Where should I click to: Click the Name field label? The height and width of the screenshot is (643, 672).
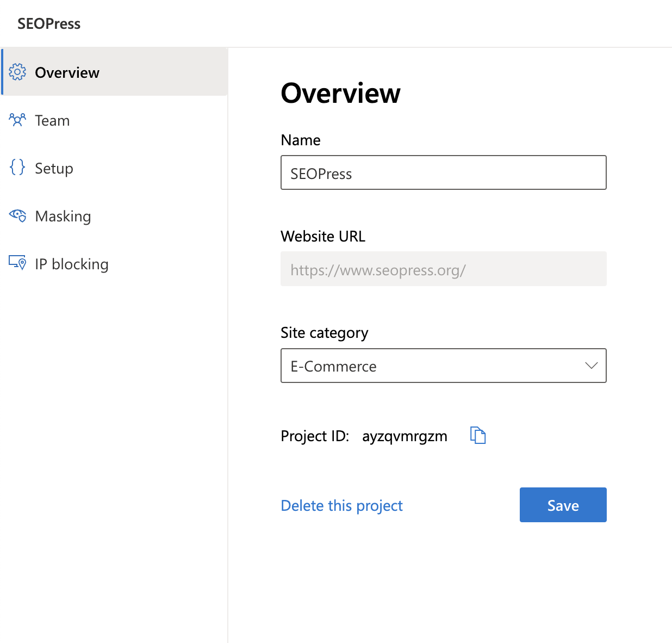tap(301, 140)
